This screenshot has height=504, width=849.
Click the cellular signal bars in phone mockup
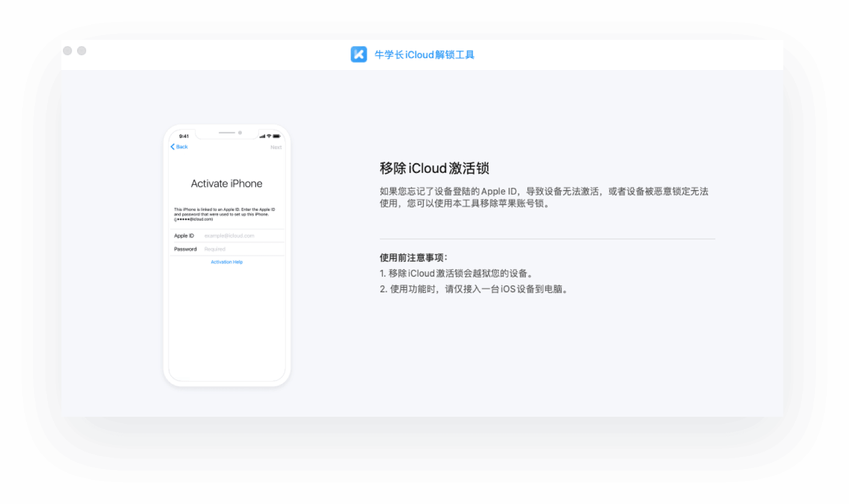262,136
